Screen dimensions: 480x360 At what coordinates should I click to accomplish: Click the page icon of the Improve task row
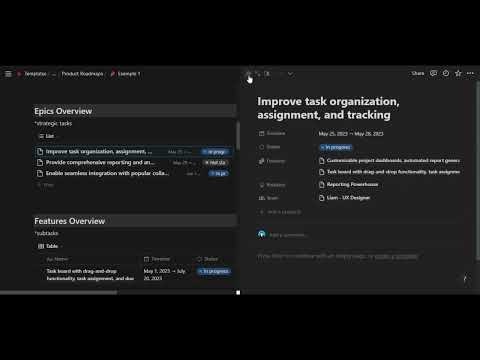(x=40, y=152)
